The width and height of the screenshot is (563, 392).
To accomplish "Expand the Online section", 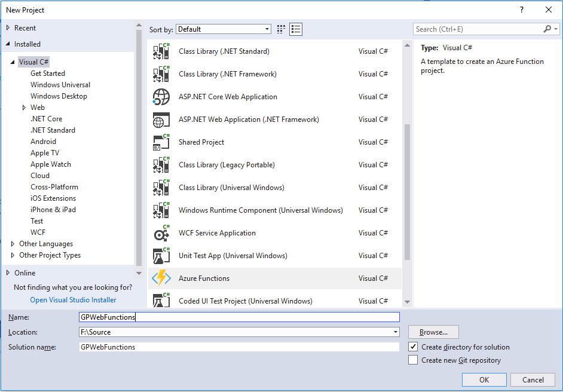I will (8, 273).
